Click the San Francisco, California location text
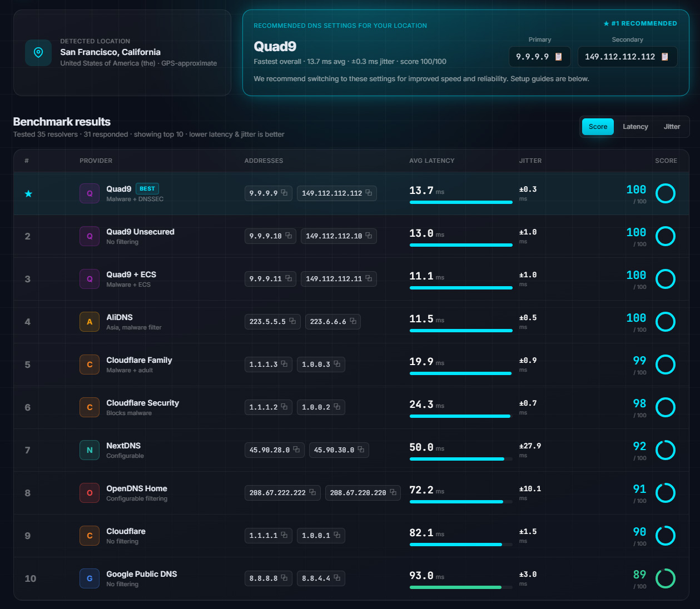This screenshot has height=609, width=700. 110,52
